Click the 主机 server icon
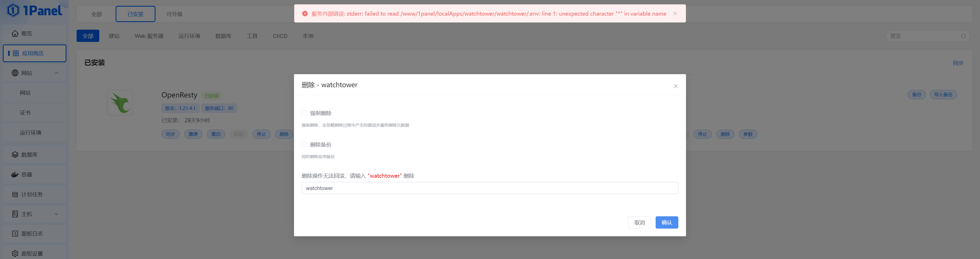The width and height of the screenshot is (980, 259). [15, 214]
